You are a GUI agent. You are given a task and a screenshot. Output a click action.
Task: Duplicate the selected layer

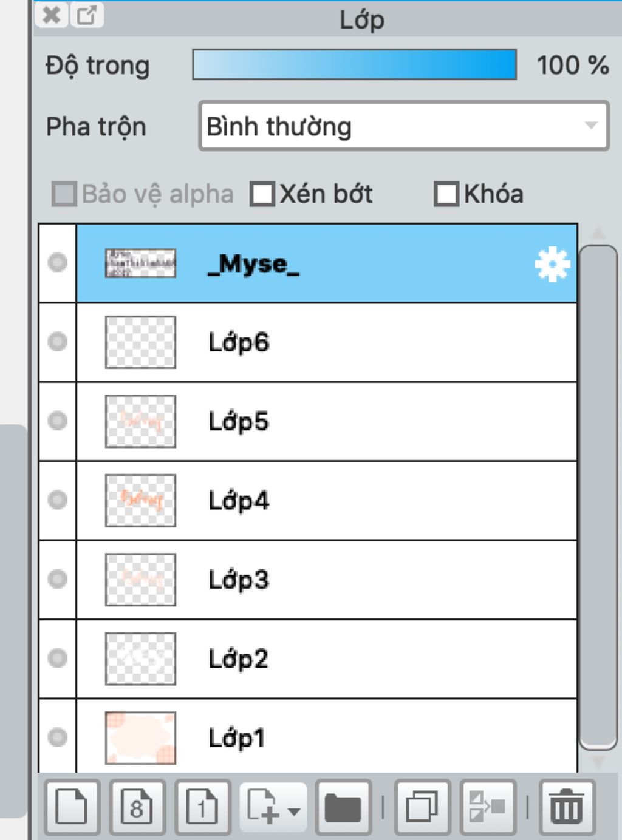[x=422, y=807]
